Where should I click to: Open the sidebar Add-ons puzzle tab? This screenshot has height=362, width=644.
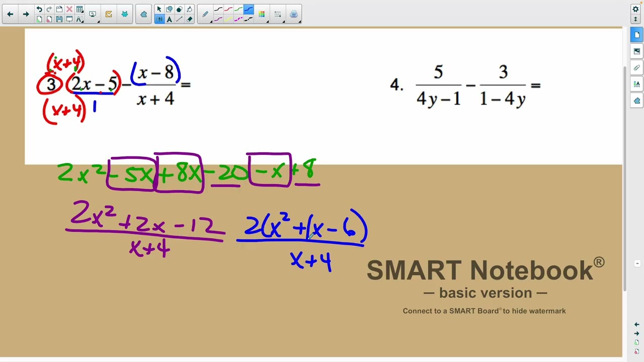(636, 101)
